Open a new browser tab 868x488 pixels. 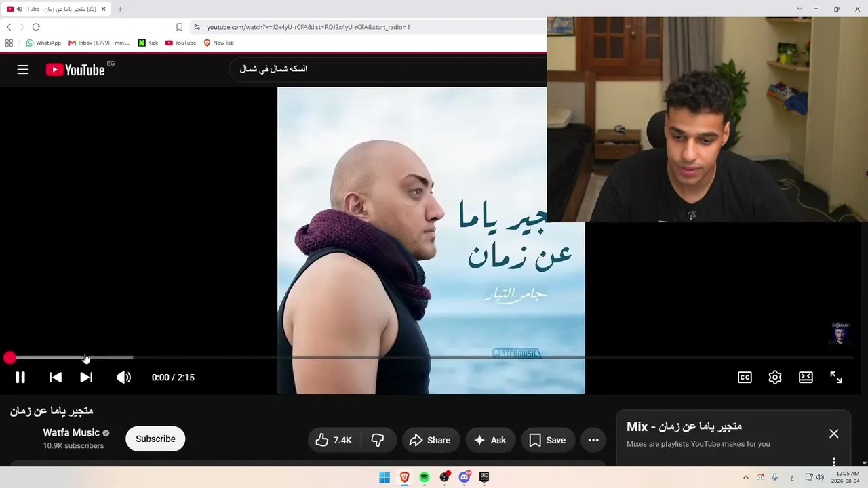coord(120,9)
